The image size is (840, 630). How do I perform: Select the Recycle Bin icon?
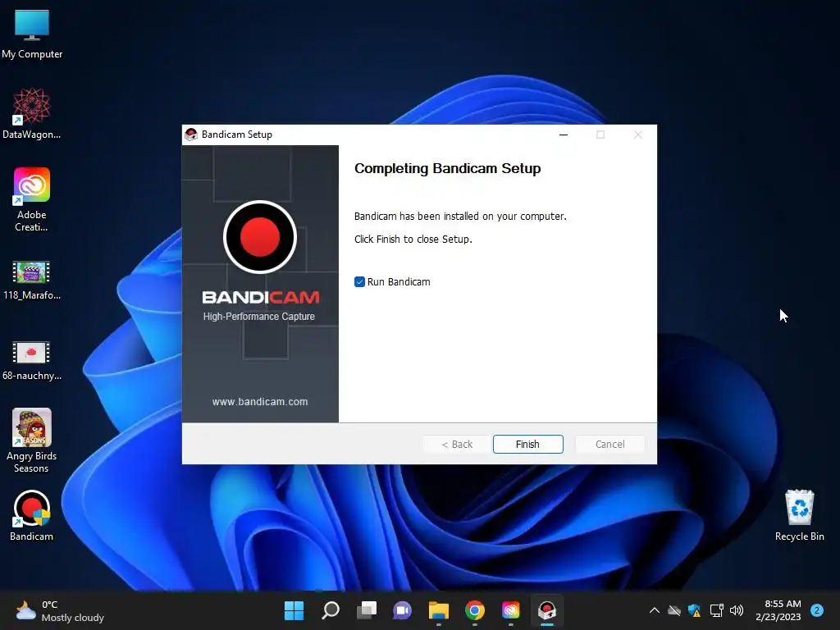pos(799,515)
